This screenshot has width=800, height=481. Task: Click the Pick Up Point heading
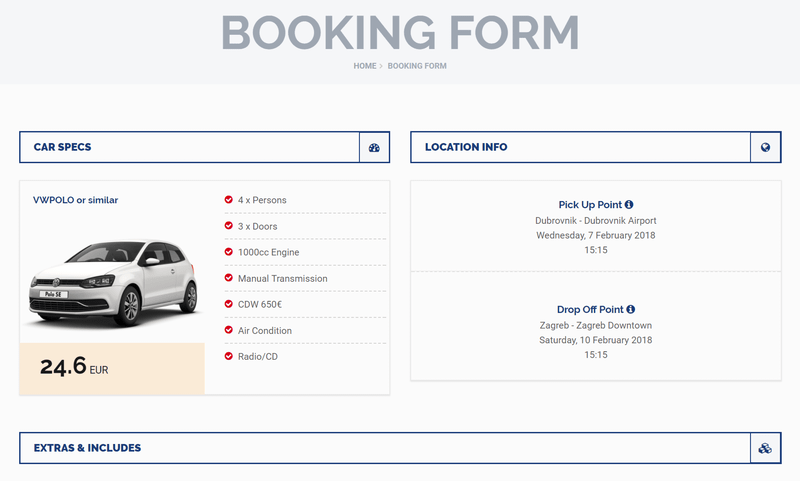point(590,204)
